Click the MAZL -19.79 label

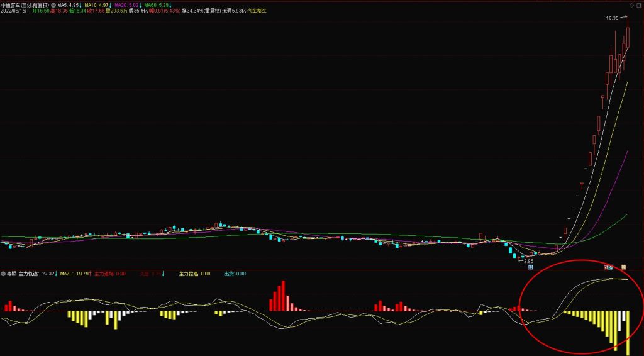pos(75,274)
